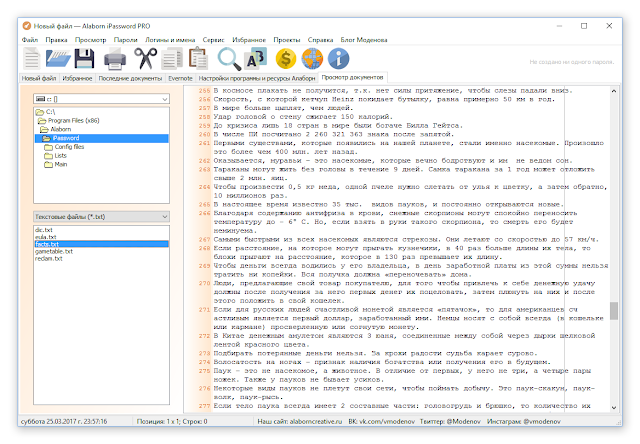Viewport: 640px width, 444px height.
Task: Open the Сервис menu
Action: point(213,40)
